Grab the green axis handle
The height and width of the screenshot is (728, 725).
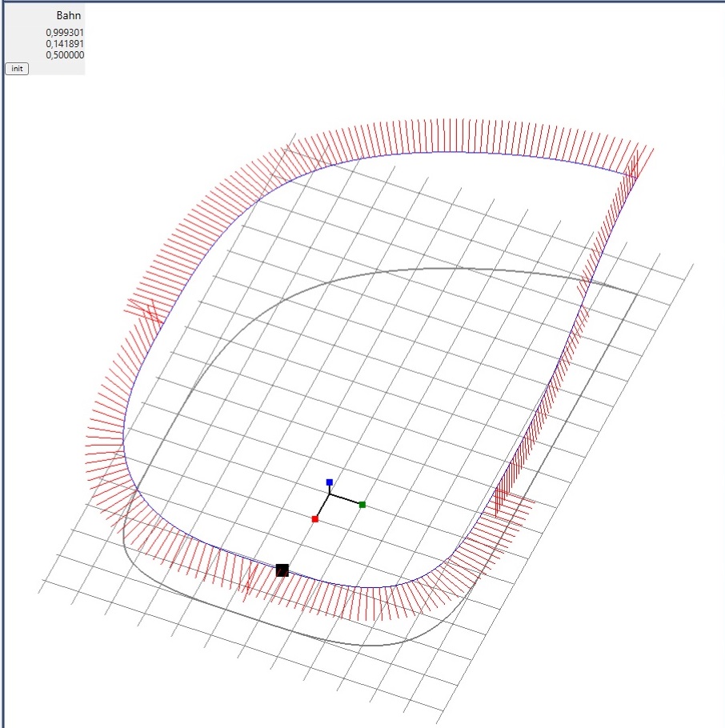click(362, 505)
